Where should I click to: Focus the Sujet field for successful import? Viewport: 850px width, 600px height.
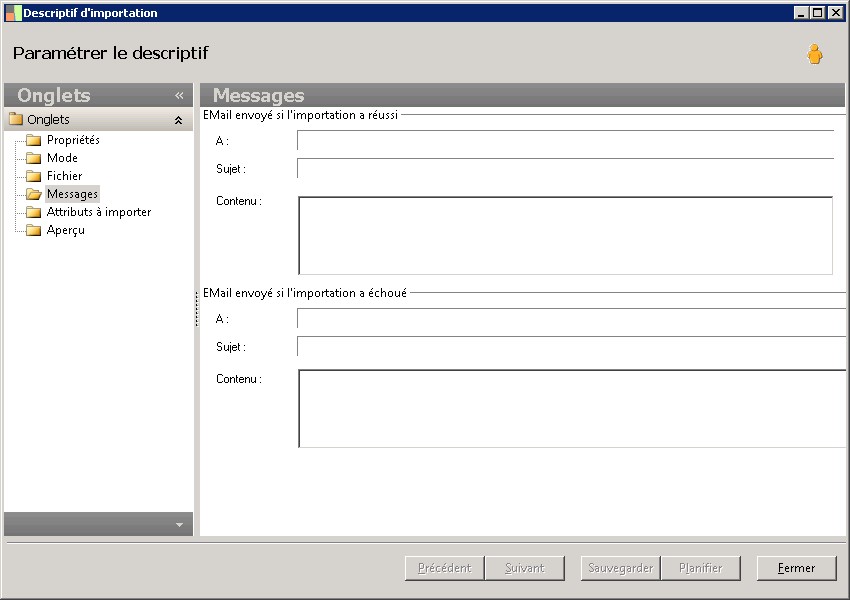(565, 169)
